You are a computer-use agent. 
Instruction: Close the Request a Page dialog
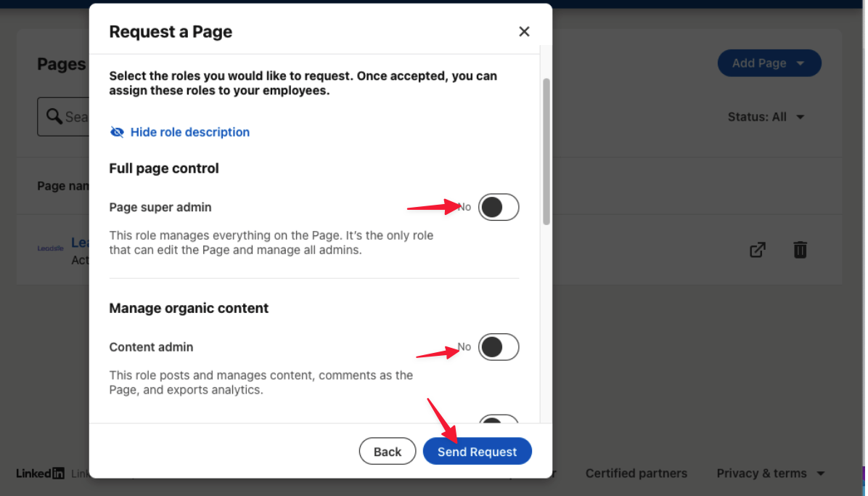click(x=525, y=31)
